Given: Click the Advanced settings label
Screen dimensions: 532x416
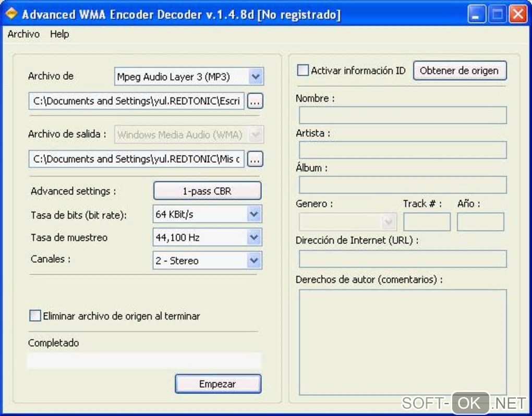Looking at the screenshot, I should tap(74, 191).
